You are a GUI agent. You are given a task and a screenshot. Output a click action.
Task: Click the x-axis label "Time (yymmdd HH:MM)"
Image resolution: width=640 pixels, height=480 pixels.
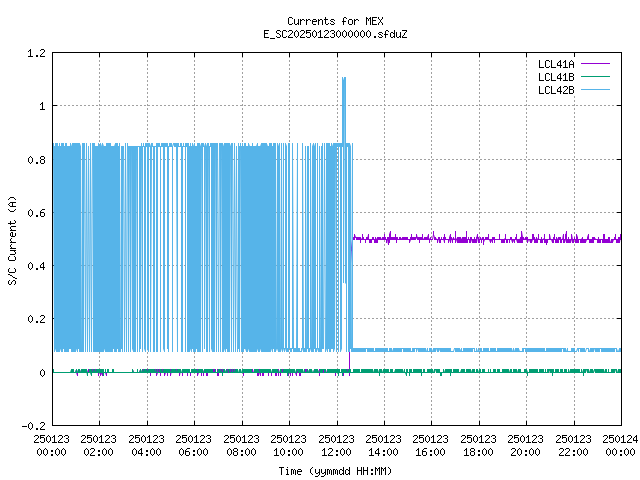pos(335,471)
